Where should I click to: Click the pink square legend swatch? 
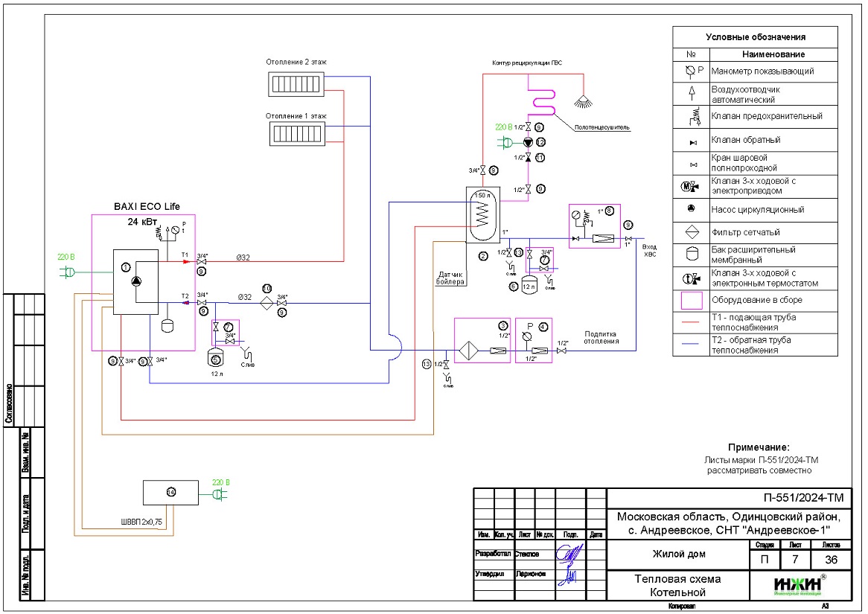[691, 301]
